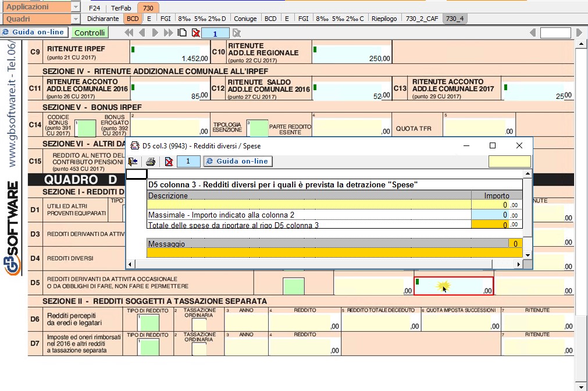Click right grey arrow near top-right field
The image size is (588, 391).
[x=579, y=33]
